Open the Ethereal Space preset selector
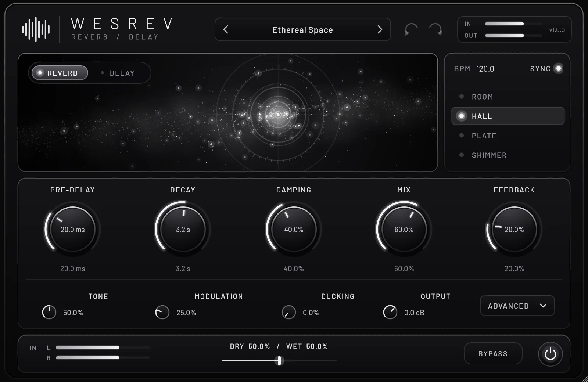The image size is (588, 382). [302, 29]
